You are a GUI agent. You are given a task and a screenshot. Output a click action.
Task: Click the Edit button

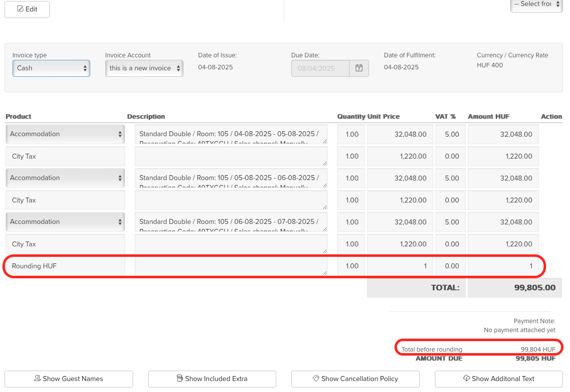click(27, 9)
